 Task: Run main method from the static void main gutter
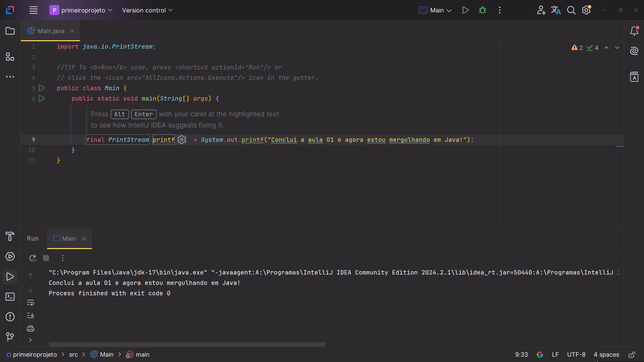pyautogui.click(x=42, y=99)
